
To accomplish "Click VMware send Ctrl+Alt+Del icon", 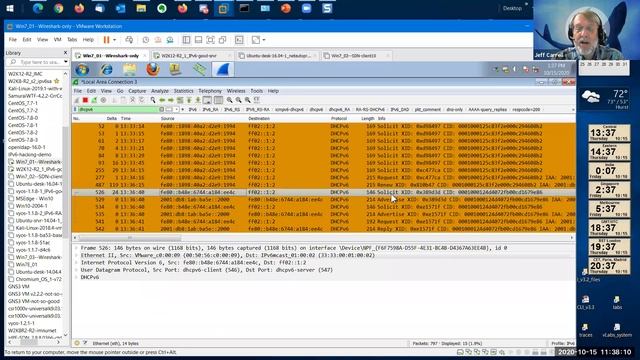I will pos(129,40).
